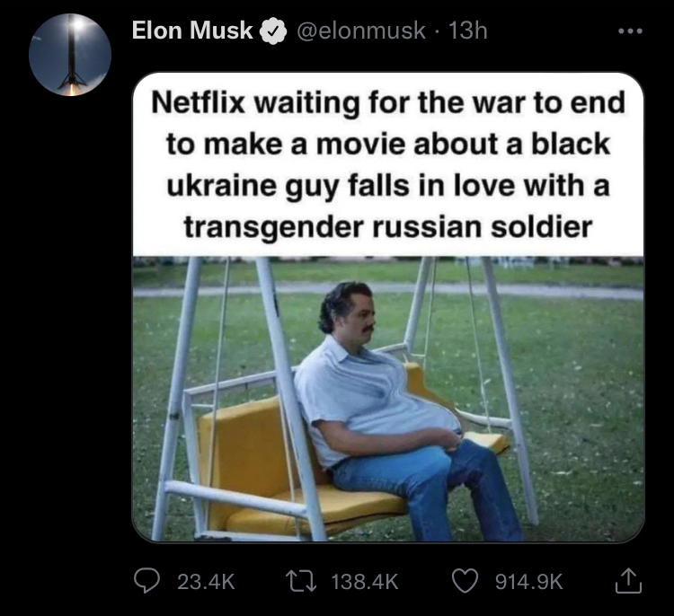Open the Elon Musk display name
Screen dimensions: 674x616
coord(191,31)
